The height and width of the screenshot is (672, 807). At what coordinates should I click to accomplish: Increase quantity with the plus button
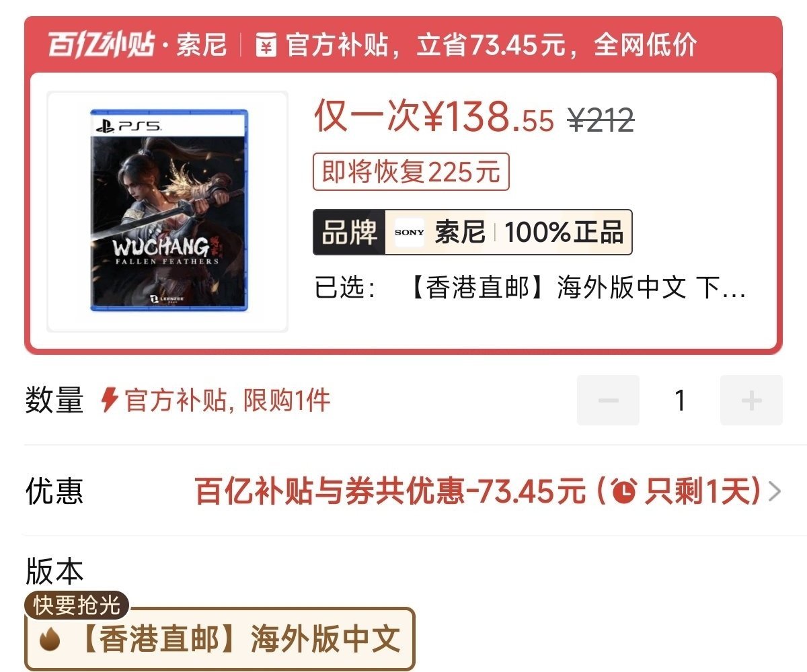(751, 401)
